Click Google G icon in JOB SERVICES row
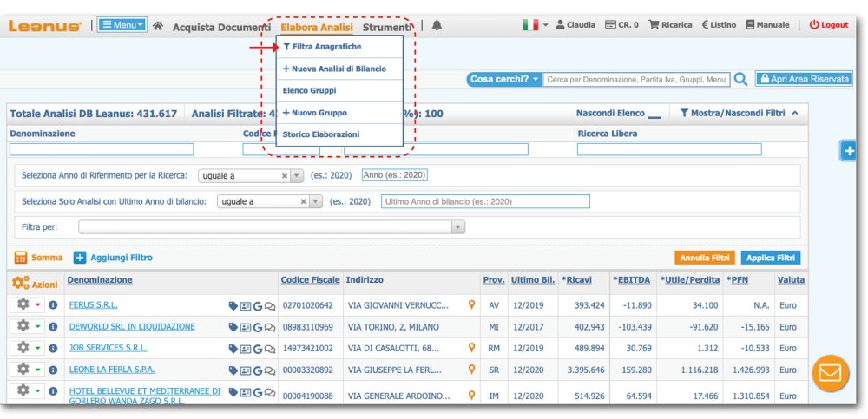 [x=258, y=349]
